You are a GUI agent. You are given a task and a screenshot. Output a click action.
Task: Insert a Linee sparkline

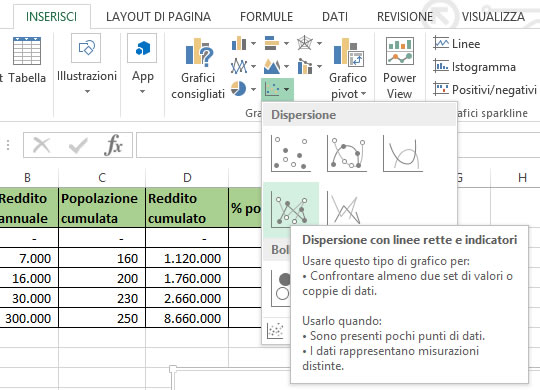(x=457, y=44)
